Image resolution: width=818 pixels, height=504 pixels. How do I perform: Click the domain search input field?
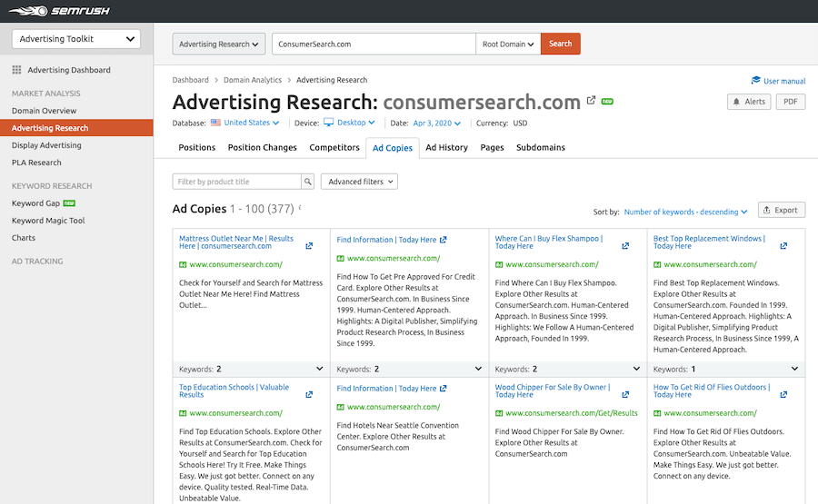pyautogui.click(x=374, y=44)
